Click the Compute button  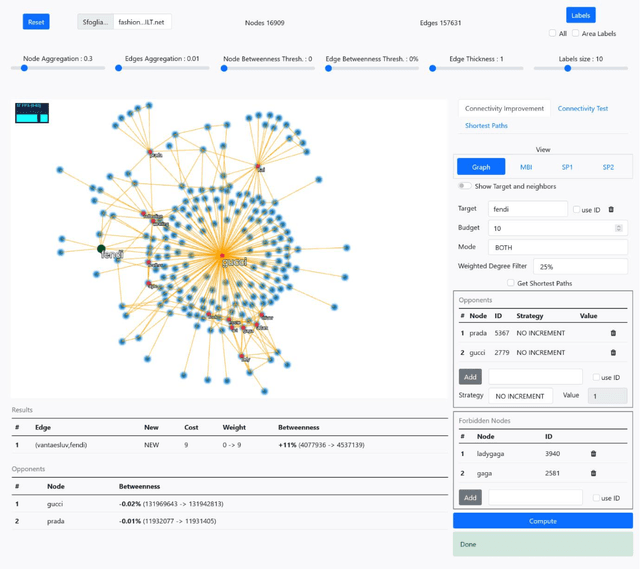point(543,521)
